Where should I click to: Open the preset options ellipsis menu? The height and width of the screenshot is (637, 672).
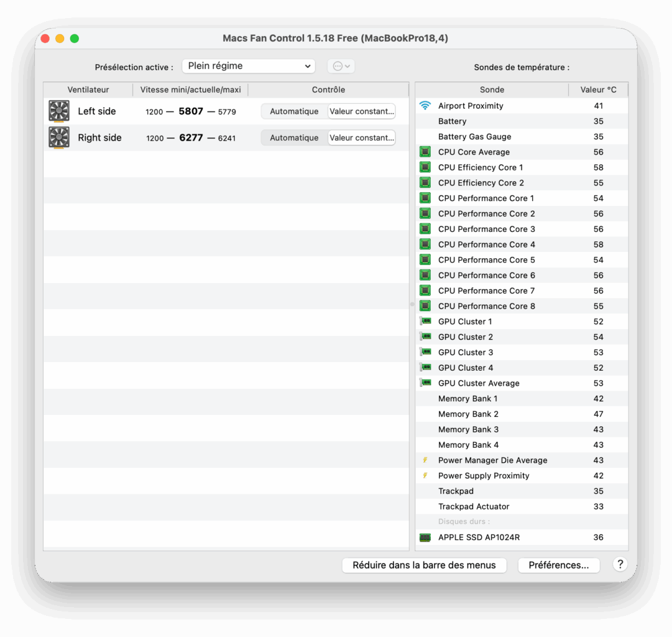click(x=341, y=66)
